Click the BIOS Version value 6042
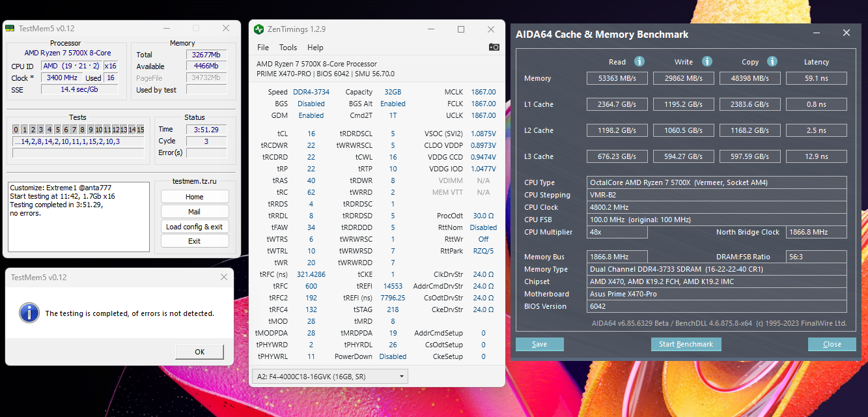This screenshot has height=417, width=868. tap(717, 306)
